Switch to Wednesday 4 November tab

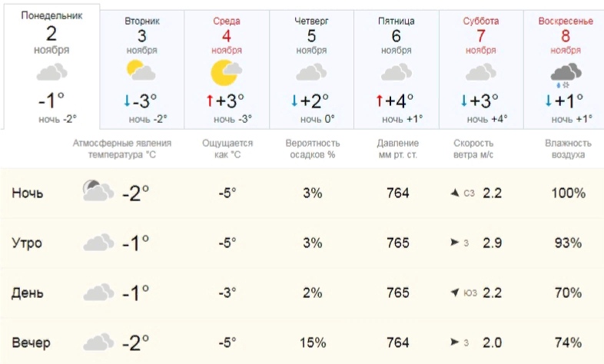227,70
